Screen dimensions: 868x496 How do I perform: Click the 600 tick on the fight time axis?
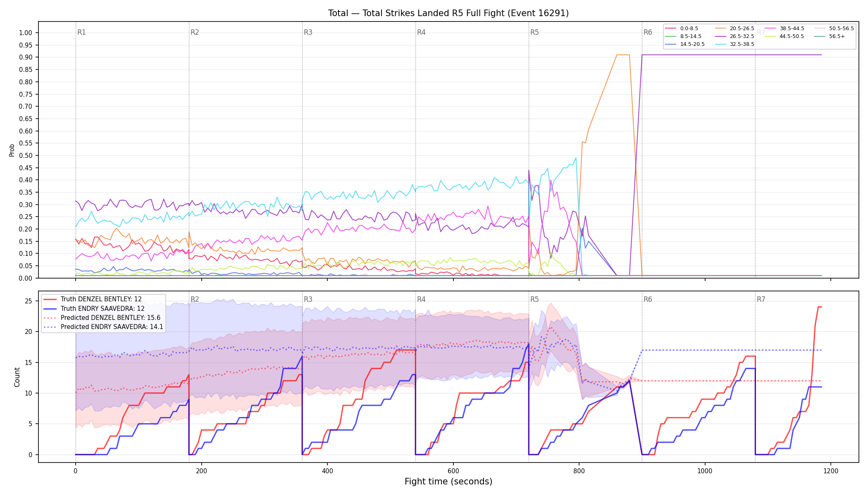tap(453, 471)
